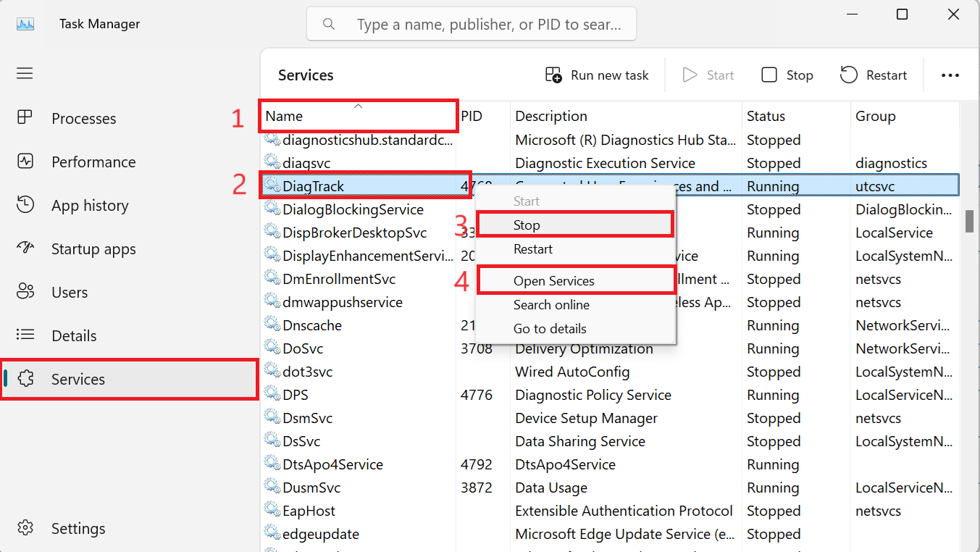Open the App history tab
The image size is (980, 552).
(x=130, y=206)
